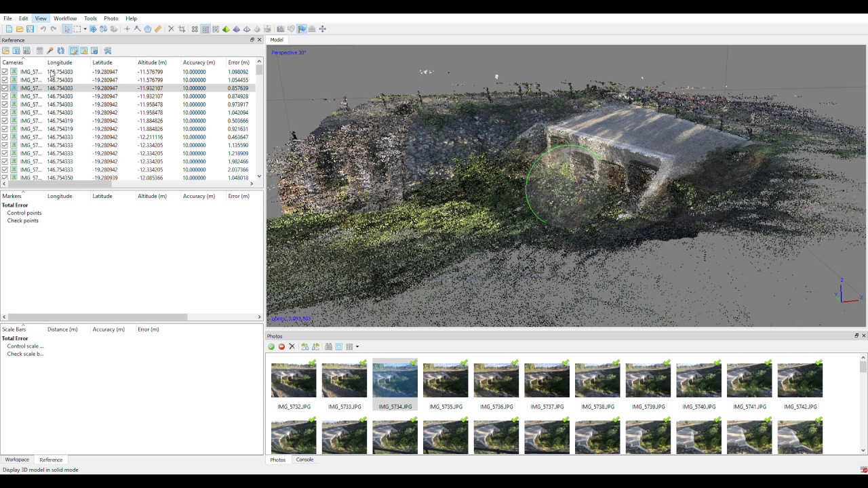Uncheck camera row with error 1.098092
This screenshot has height=488, width=868.
(x=5, y=72)
